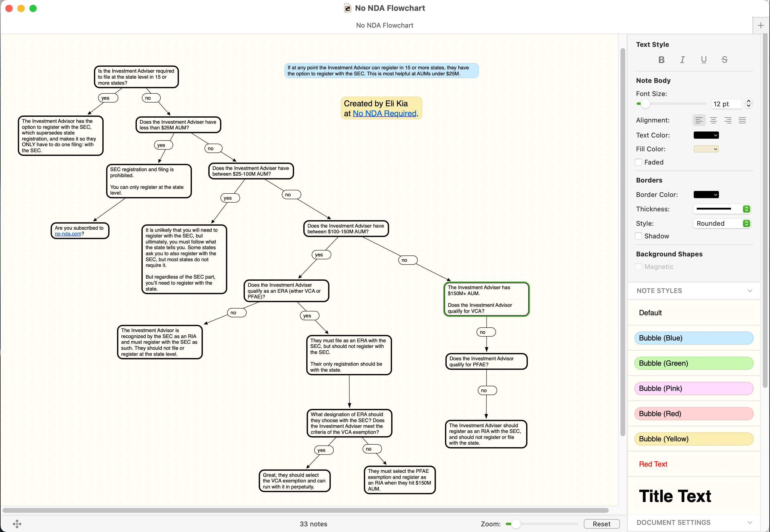
Task: Collapse the Note Styles section
Action: [750, 291]
